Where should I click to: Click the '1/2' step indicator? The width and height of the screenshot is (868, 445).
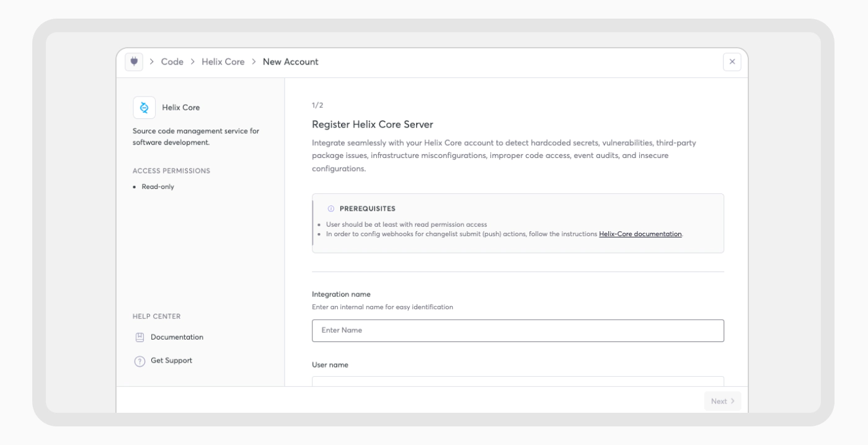(317, 105)
